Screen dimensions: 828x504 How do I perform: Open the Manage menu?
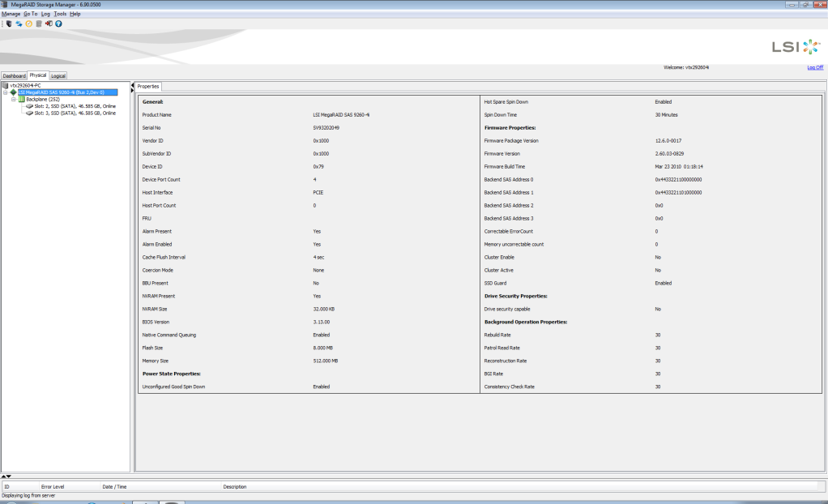click(11, 15)
